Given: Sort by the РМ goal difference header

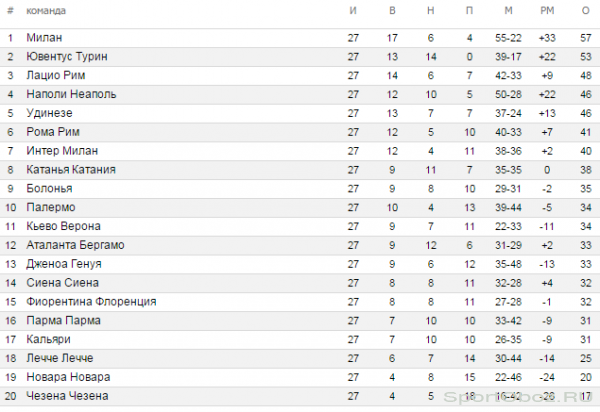Looking at the screenshot, I should 547,11.
